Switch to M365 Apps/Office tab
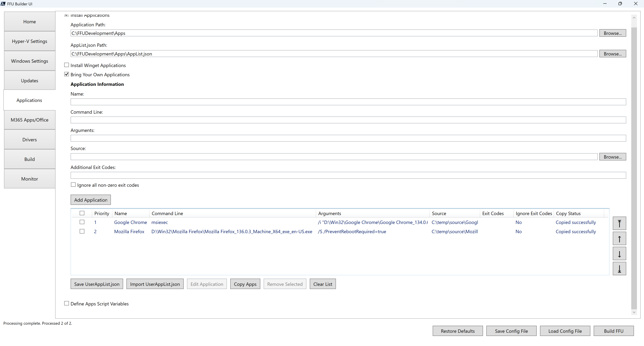The height and width of the screenshot is (346, 644). coord(30,120)
